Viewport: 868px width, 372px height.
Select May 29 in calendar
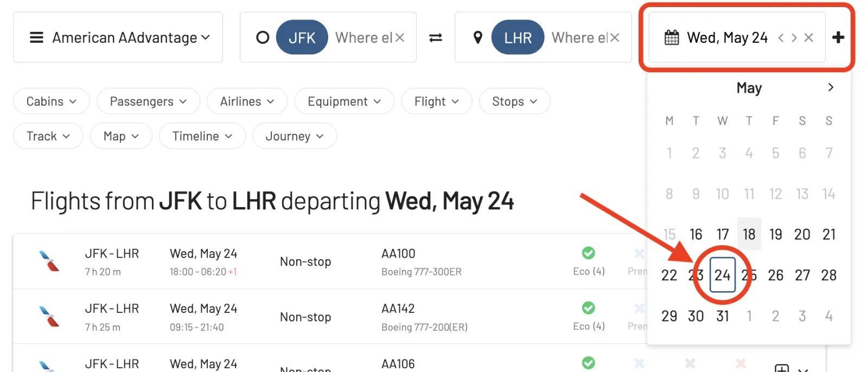669,316
